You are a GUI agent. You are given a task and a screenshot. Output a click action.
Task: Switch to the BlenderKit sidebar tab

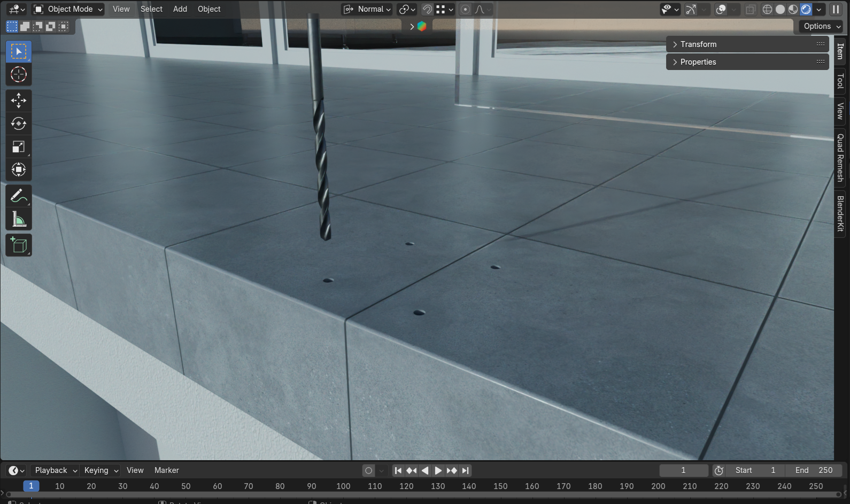(840, 214)
